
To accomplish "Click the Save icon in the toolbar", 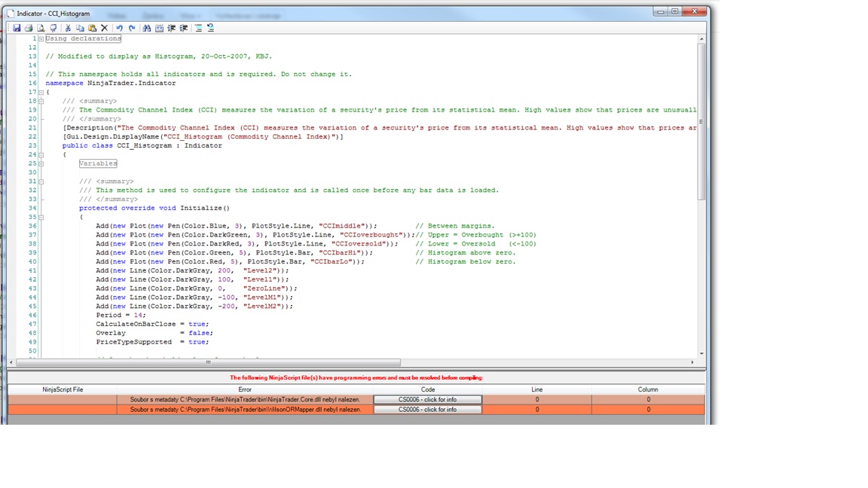I will pyautogui.click(x=17, y=28).
